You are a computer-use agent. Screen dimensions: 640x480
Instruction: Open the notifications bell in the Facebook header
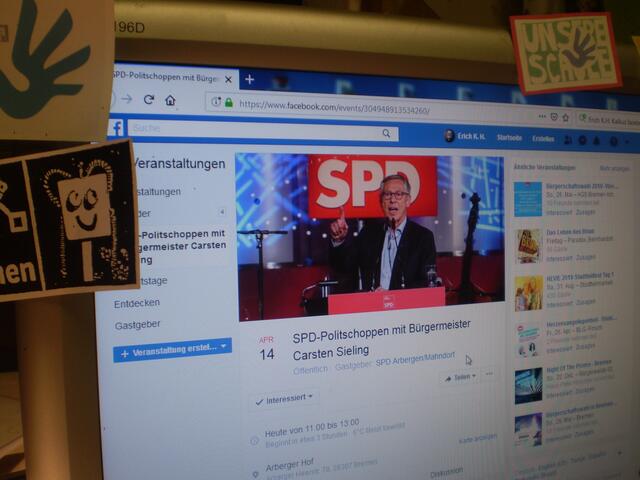coord(596,141)
